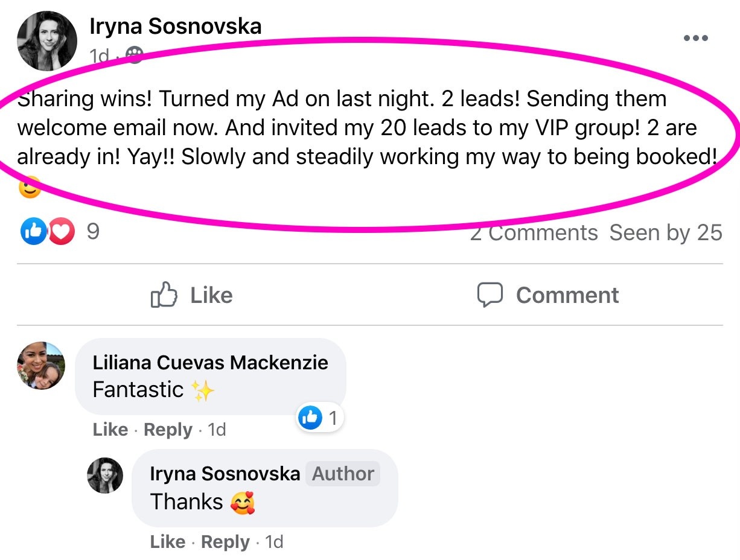Click the thumbs-up Like icon under the post
740x560 pixels.
[164, 295]
